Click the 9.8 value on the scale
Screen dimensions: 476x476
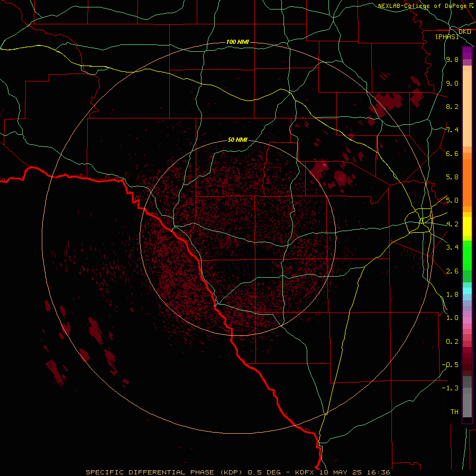pos(452,59)
